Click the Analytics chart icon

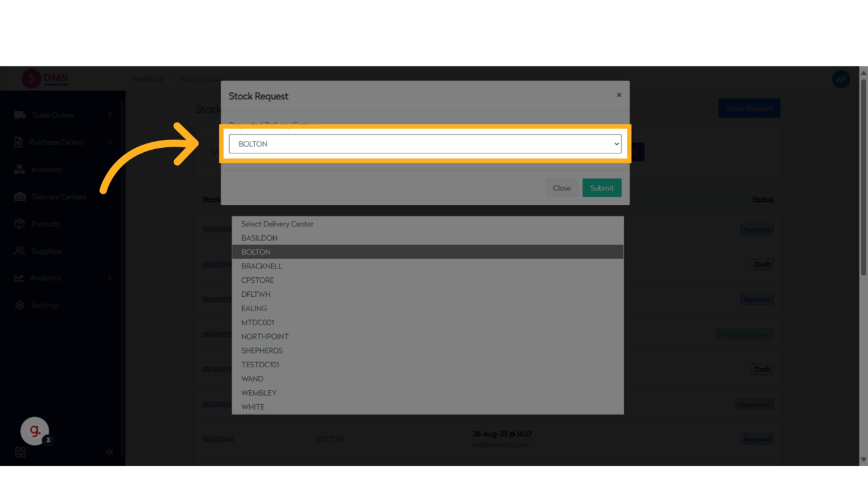point(20,278)
